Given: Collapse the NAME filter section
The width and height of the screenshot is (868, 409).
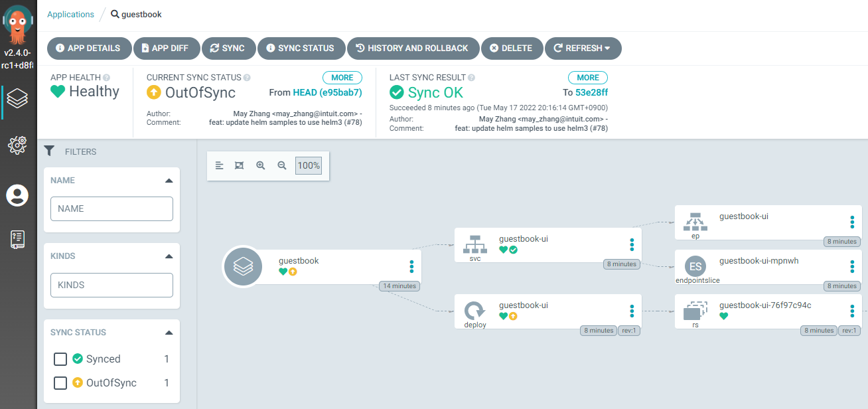Looking at the screenshot, I should tap(169, 181).
